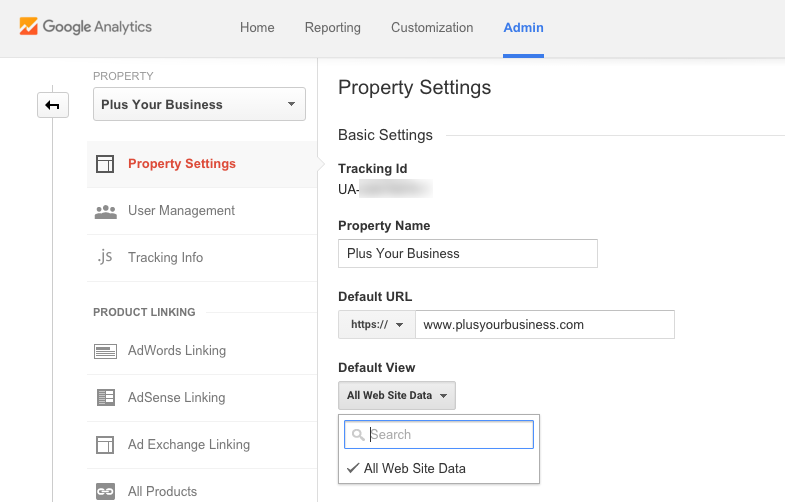Viewport: 785px width, 502px height.
Task: Collapse the All Web Site Data view dropdown
Action: (x=397, y=395)
